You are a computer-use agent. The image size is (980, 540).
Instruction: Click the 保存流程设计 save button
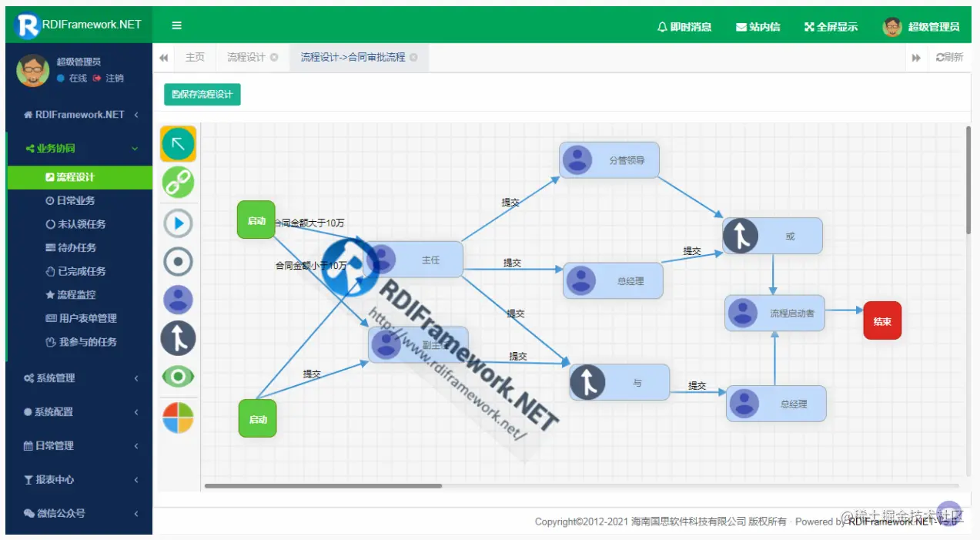[202, 94]
